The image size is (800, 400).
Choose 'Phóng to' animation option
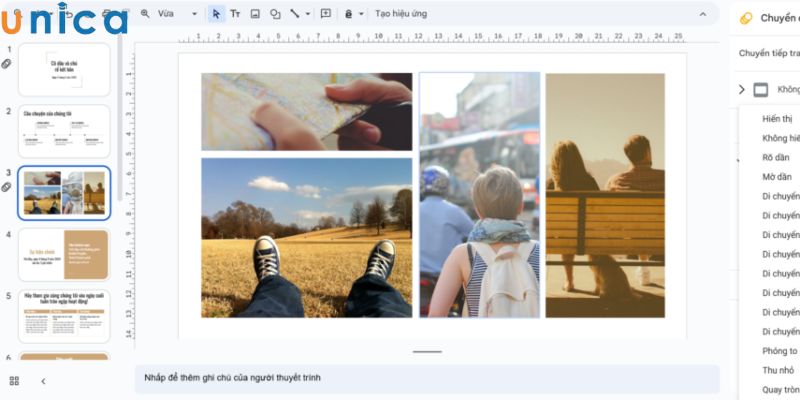[x=779, y=351]
